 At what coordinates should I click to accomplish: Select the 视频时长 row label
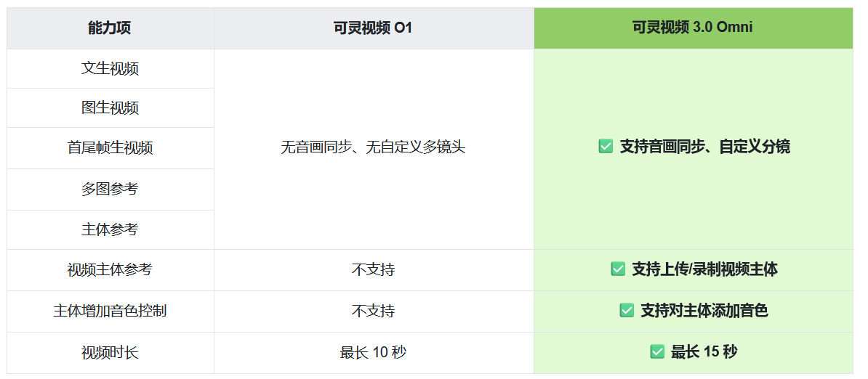pos(110,353)
